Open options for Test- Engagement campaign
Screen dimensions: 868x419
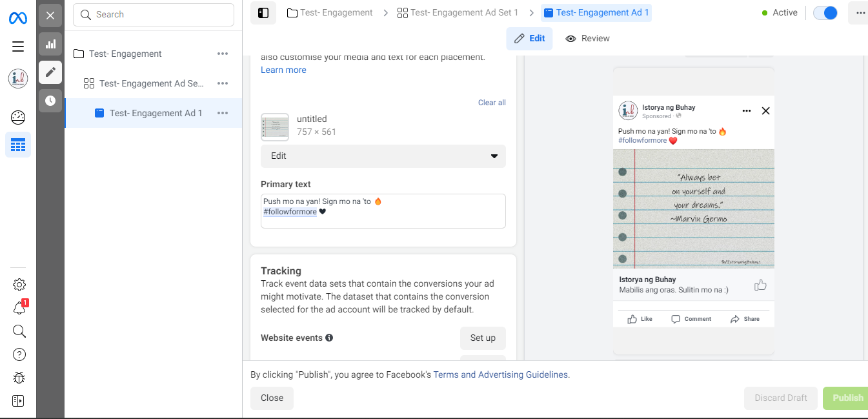[223, 54]
